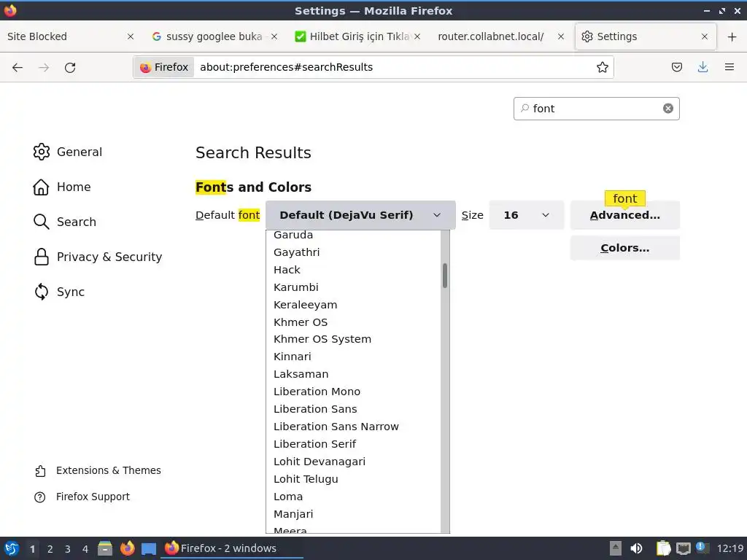Open a new tab with plus button
This screenshot has width=747, height=560.
coord(732,36)
